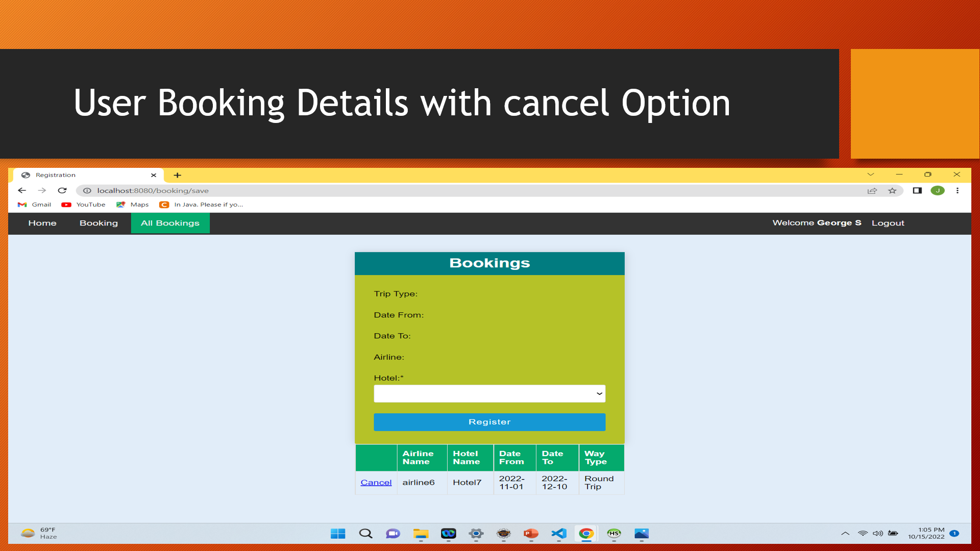Open the YouTube bookmark
This screenshot has width=980, height=551.
pos(83,205)
